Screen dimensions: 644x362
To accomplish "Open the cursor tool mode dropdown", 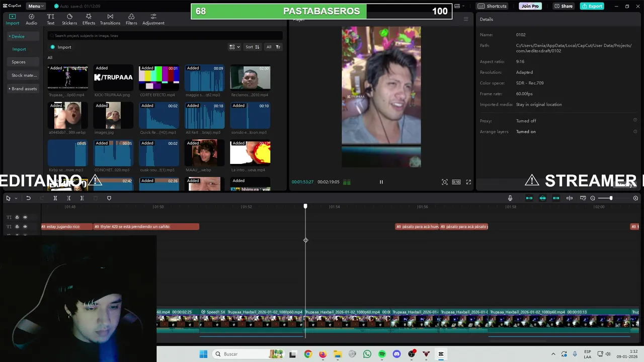I will [x=16, y=198].
